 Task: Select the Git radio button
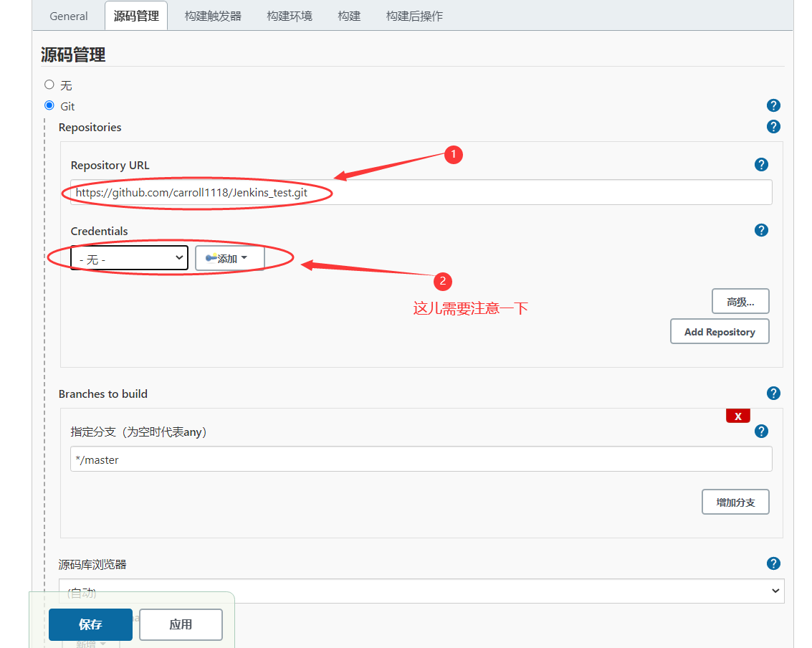click(49, 105)
